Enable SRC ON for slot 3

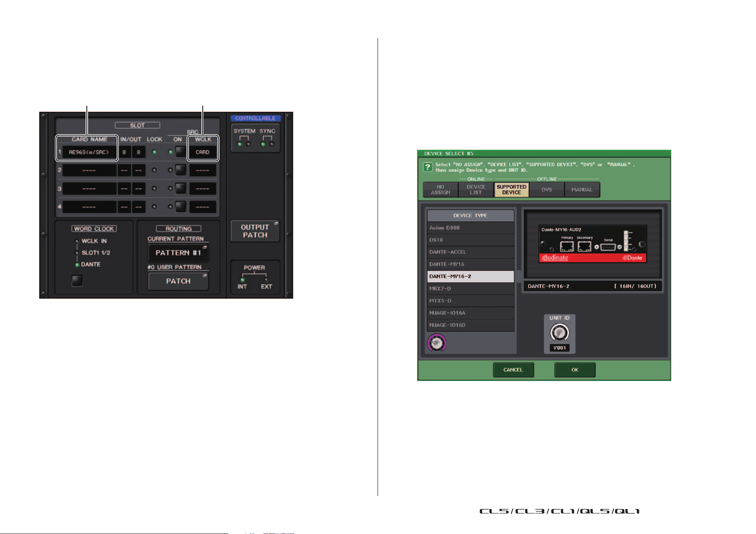click(181, 188)
